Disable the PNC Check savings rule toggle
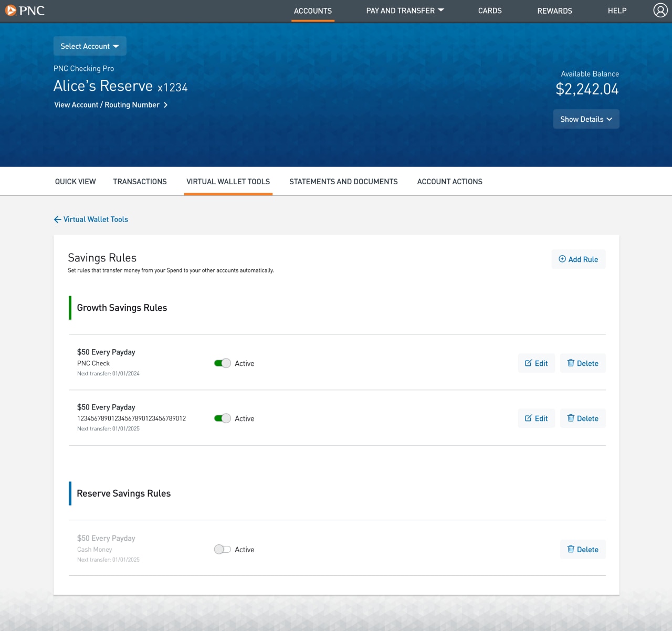The height and width of the screenshot is (631, 672). coord(222,363)
